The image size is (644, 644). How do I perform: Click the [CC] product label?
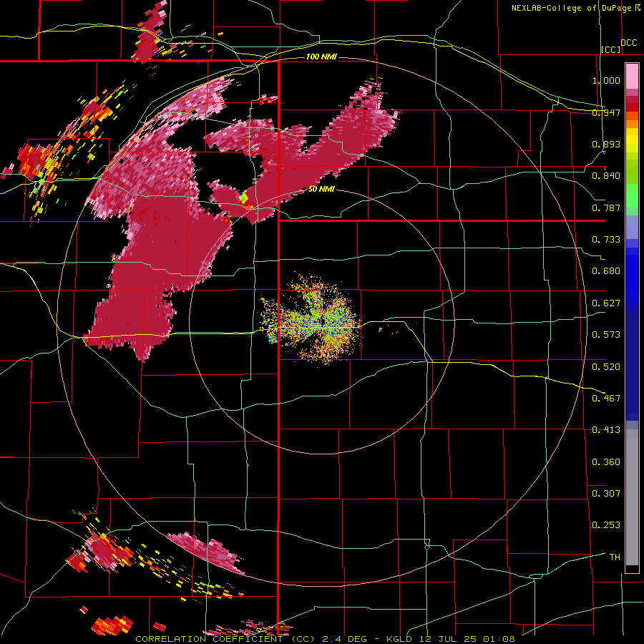click(x=610, y=49)
